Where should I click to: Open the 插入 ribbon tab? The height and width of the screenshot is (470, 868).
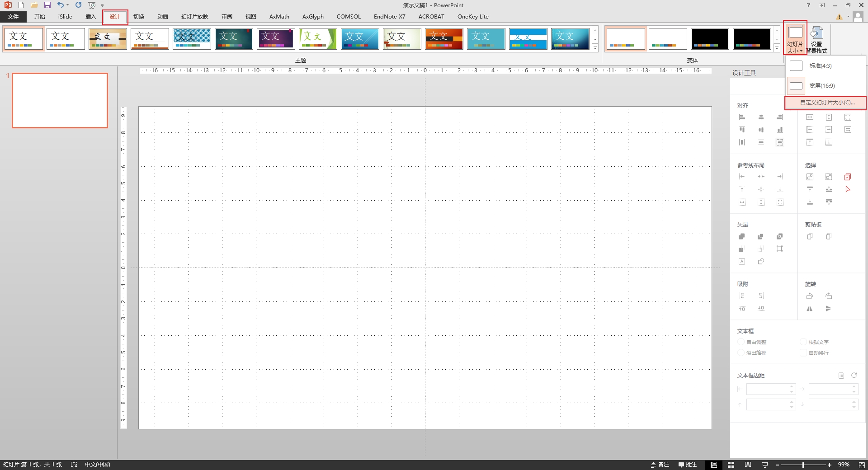click(91, 17)
